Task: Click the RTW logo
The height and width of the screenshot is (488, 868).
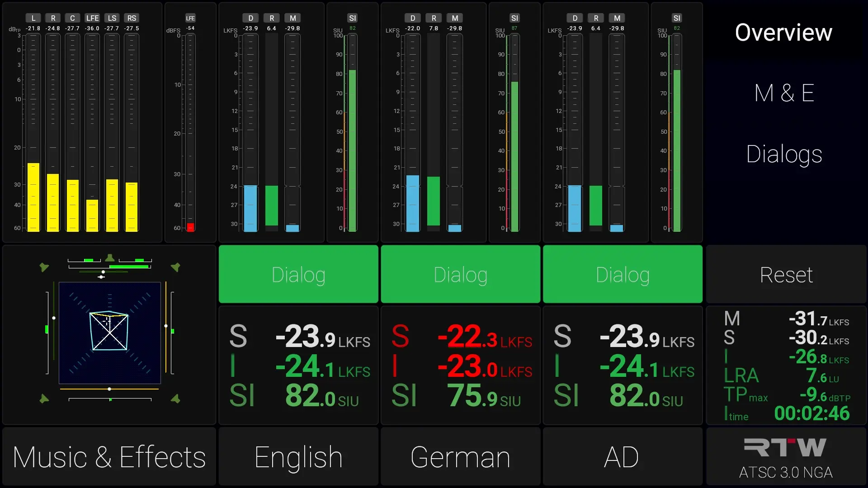Action: pyautogui.click(x=785, y=447)
